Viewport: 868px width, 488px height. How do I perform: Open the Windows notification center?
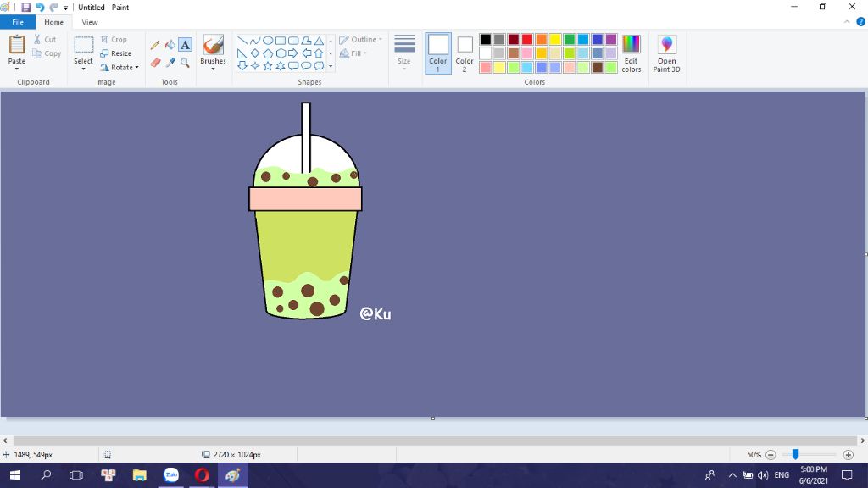847,475
